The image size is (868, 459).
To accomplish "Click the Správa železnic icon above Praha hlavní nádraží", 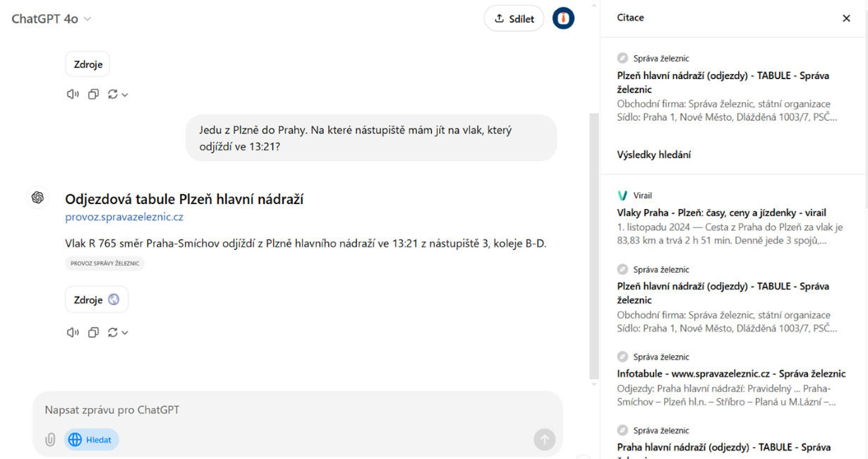I will (x=622, y=430).
